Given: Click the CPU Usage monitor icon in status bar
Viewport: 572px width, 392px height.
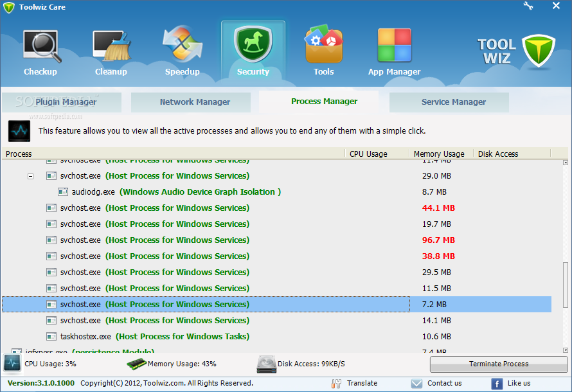Looking at the screenshot, I should 12,363.
